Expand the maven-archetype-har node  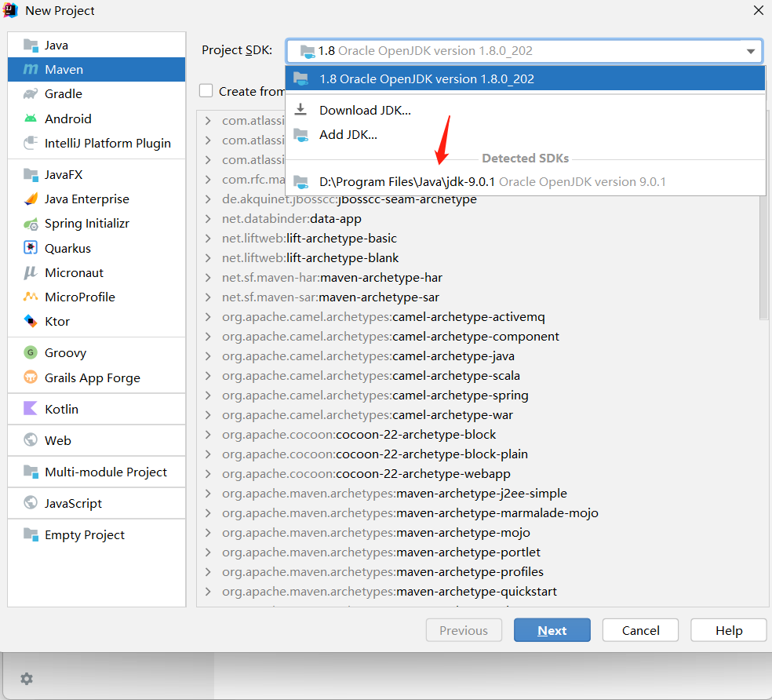click(x=208, y=278)
